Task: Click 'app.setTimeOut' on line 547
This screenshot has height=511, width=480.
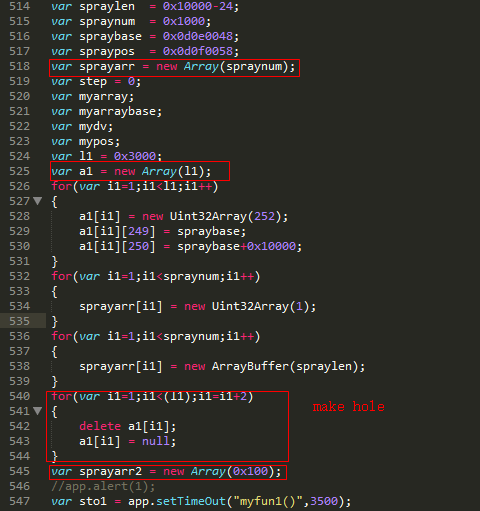Action: pyautogui.click(x=177, y=501)
